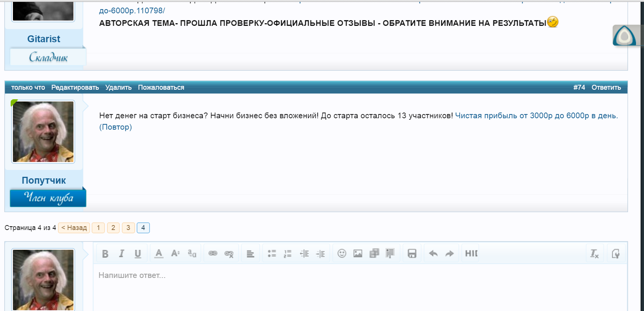Click into the Напишите ответ text field

click(x=342, y=285)
